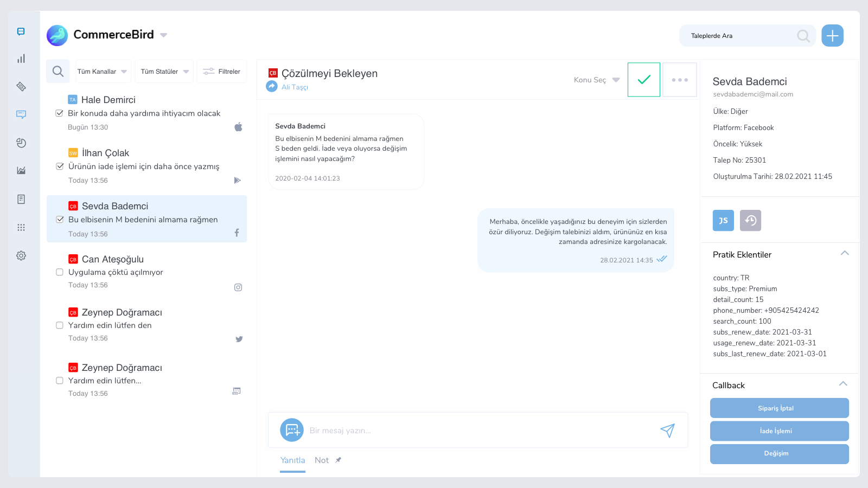Click the web form icon on the last Zeynep ticket
Viewport: 868px width, 488px height.
click(x=237, y=391)
